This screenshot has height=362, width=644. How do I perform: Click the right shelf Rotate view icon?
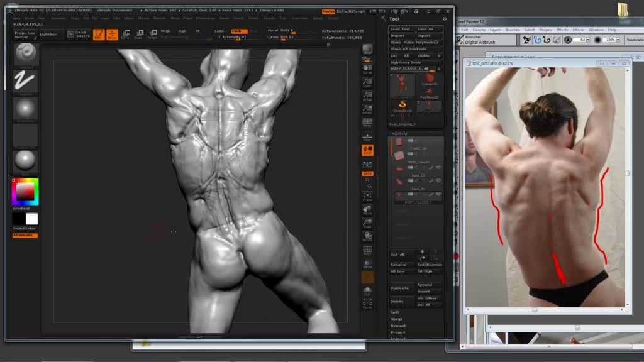(x=367, y=237)
